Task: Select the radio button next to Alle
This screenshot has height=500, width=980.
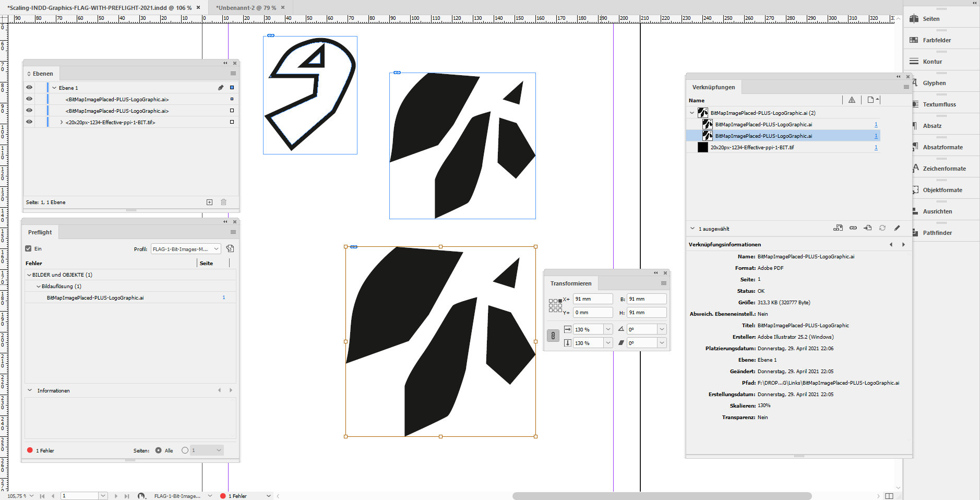Action: pyautogui.click(x=158, y=450)
